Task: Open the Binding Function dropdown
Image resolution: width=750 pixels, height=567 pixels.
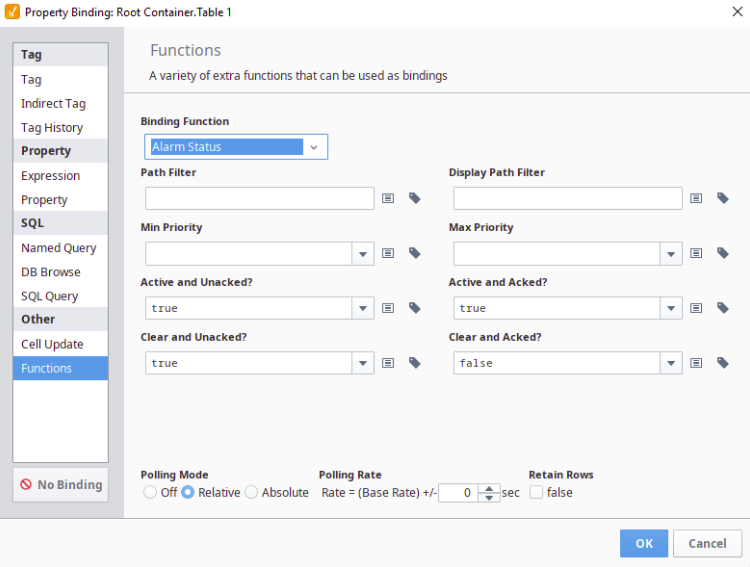Action: [x=314, y=147]
